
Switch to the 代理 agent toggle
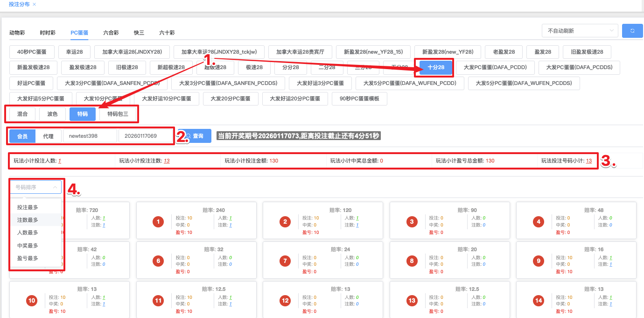click(49, 136)
